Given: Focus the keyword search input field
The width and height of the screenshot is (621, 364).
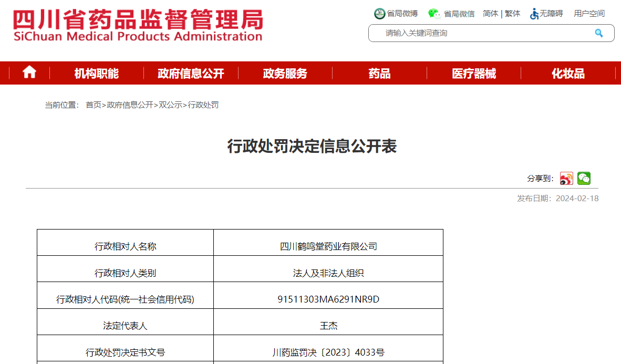Looking at the screenshot, I should click(x=483, y=33).
